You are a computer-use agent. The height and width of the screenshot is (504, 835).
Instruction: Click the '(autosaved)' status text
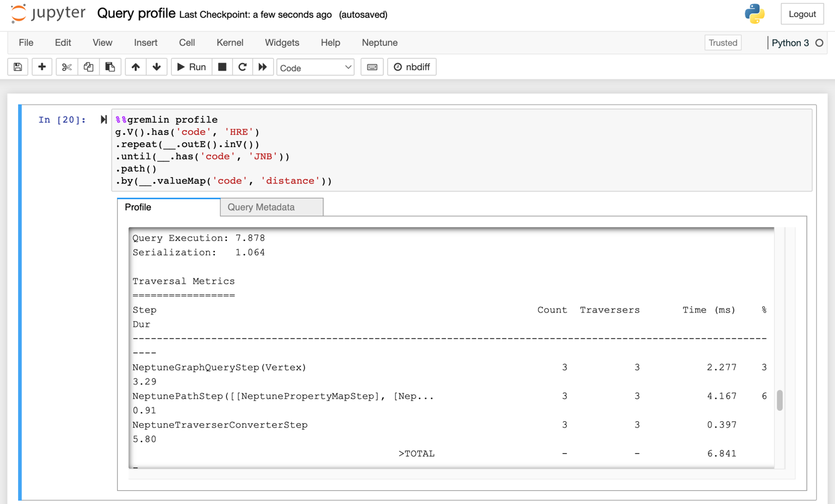point(363,14)
